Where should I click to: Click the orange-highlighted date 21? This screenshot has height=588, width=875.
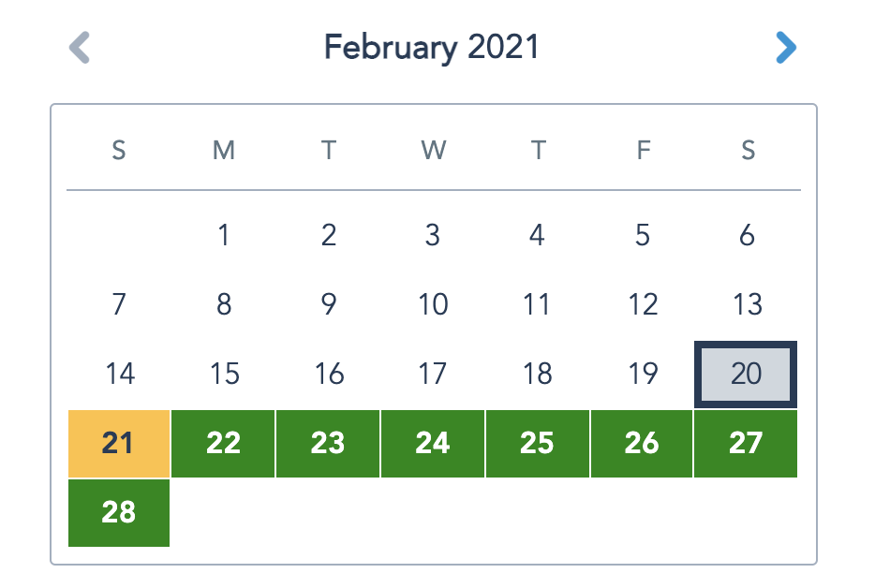pyautogui.click(x=118, y=444)
